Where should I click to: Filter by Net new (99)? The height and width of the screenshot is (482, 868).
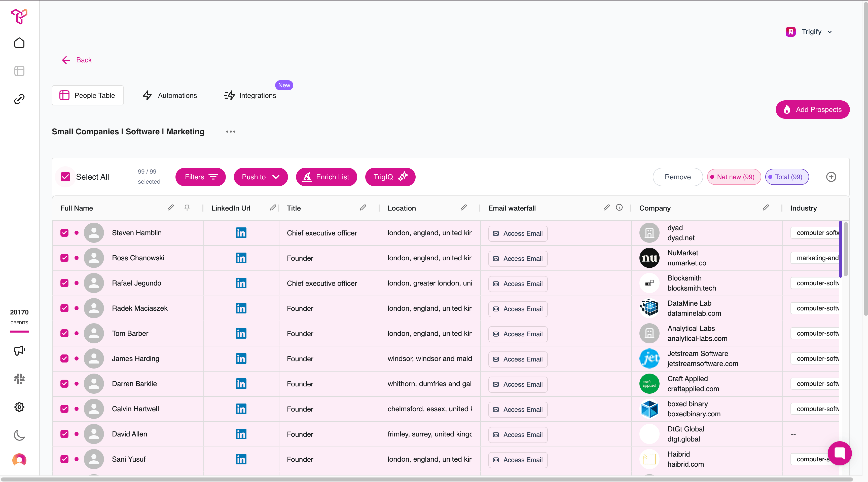[x=734, y=177]
